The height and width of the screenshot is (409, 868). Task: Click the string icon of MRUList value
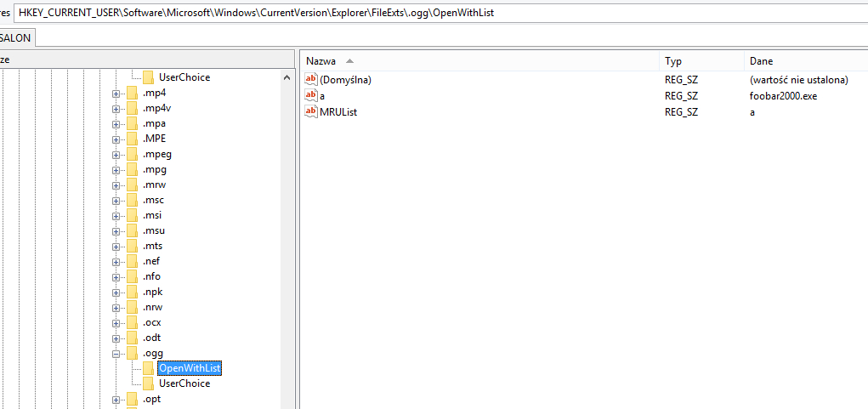point(311,112)
